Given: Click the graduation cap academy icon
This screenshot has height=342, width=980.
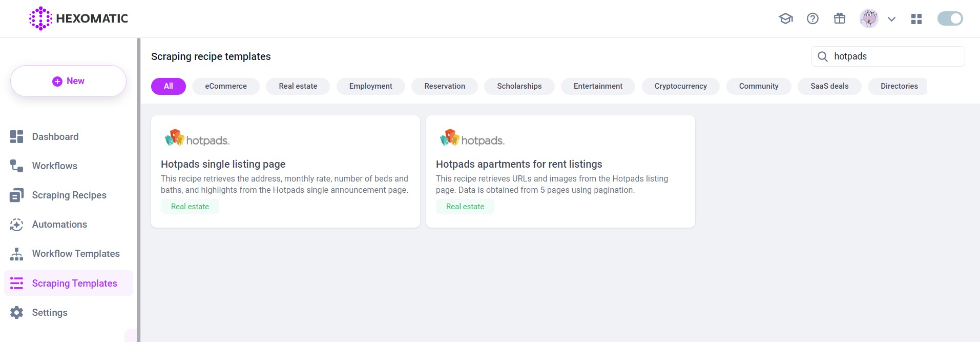Looking at the screenshot, I should pyautogui.click(x=785, y=19).
